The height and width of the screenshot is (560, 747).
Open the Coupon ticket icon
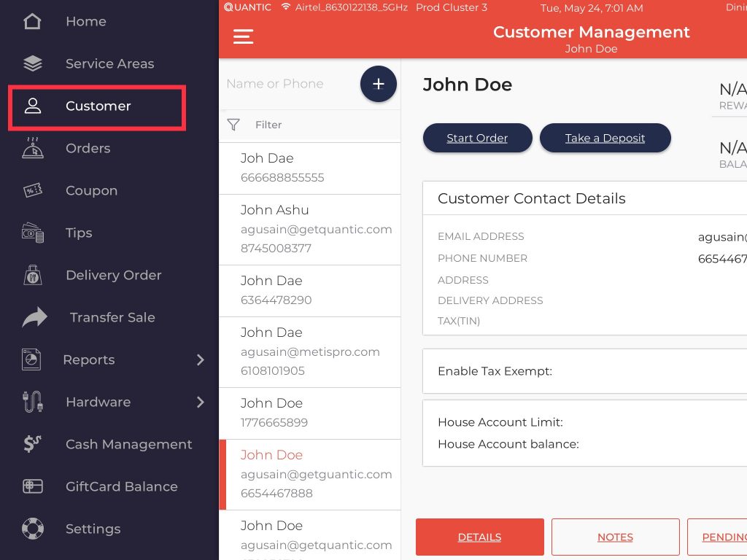[33, 190]
